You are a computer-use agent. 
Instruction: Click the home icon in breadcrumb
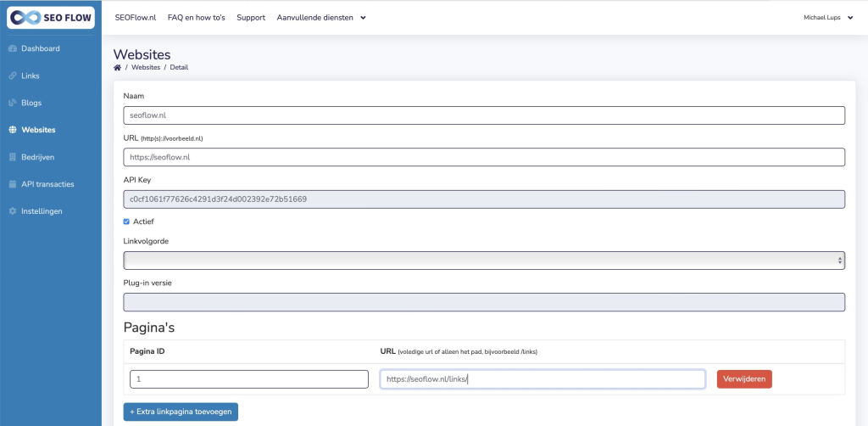(x=117, y=68)
